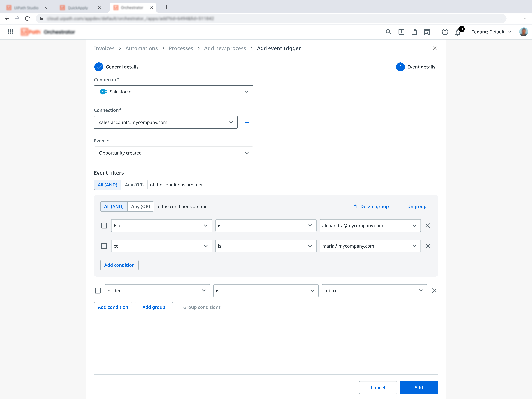Check the cc condition checkbox
This screenshot has height=399, width=532.
(x=104, y=246)
